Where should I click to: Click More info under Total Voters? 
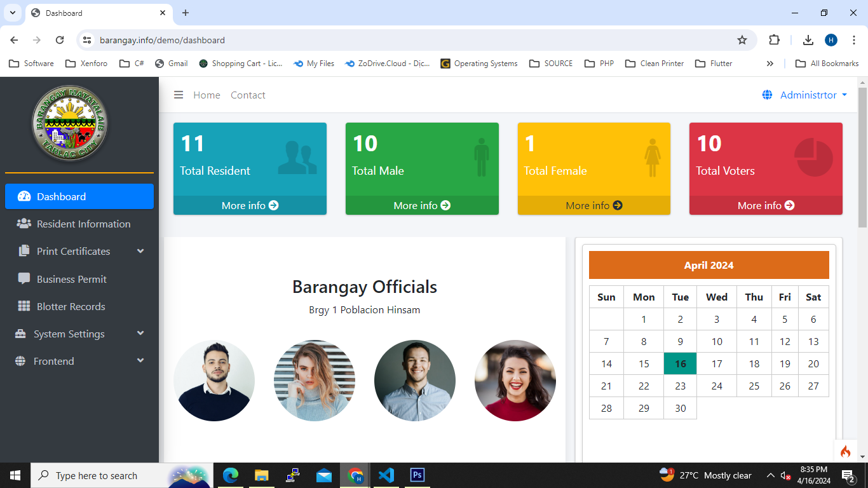[x=766, y=205]
